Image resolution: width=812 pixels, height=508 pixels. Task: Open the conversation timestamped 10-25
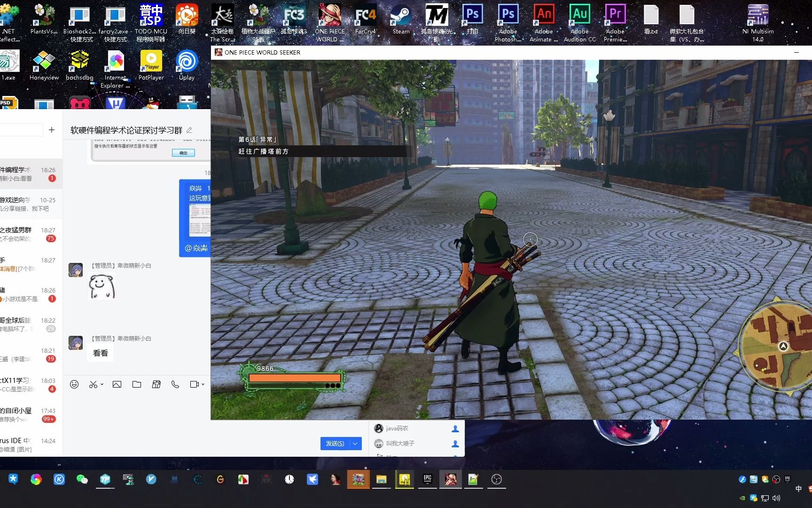click(31, 204)
